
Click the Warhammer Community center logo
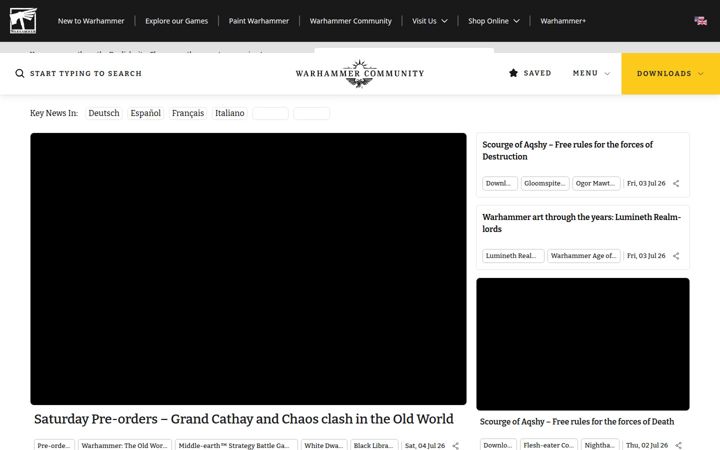point(360,73)
